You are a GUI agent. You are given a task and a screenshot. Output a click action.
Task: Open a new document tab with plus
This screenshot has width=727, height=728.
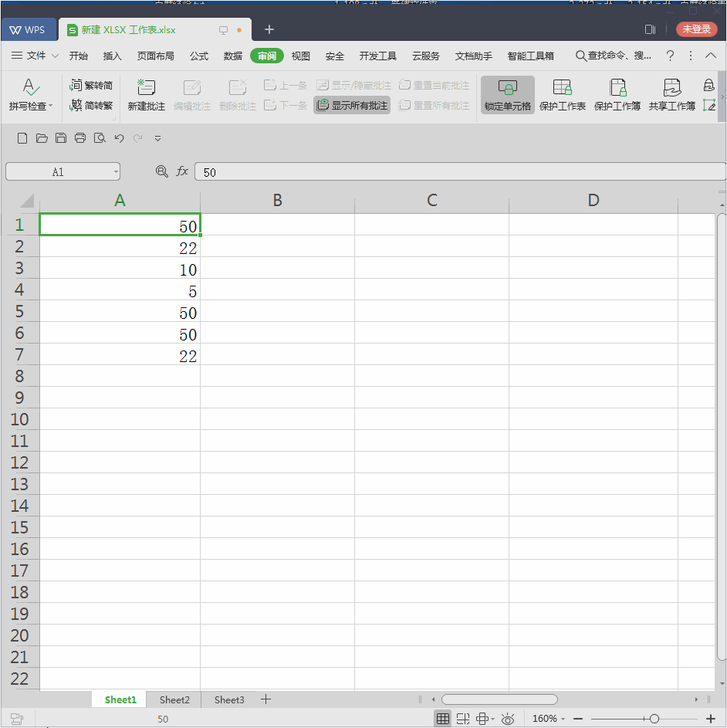[269, 29]
